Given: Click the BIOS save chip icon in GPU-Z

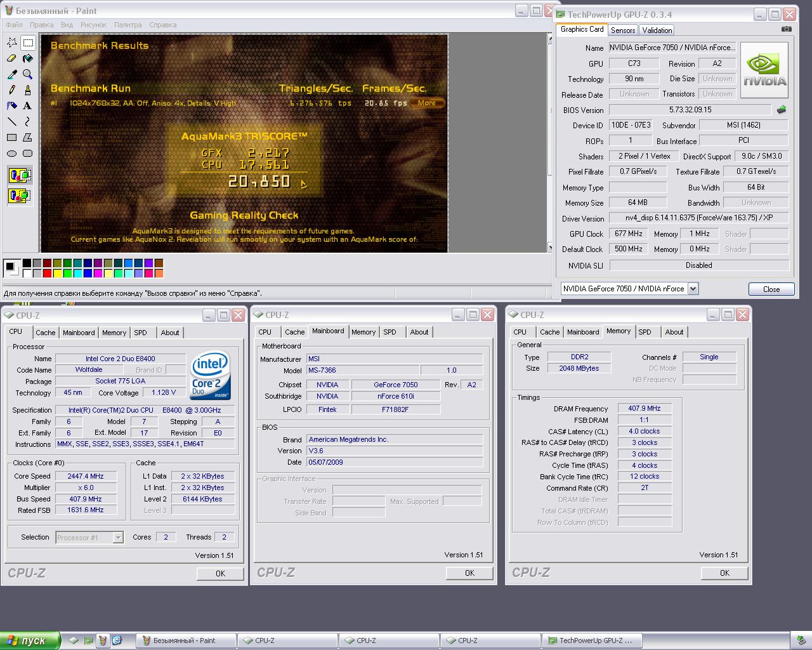Looking at the screenshot, I should pyautogui.click(x=782, y=110).
